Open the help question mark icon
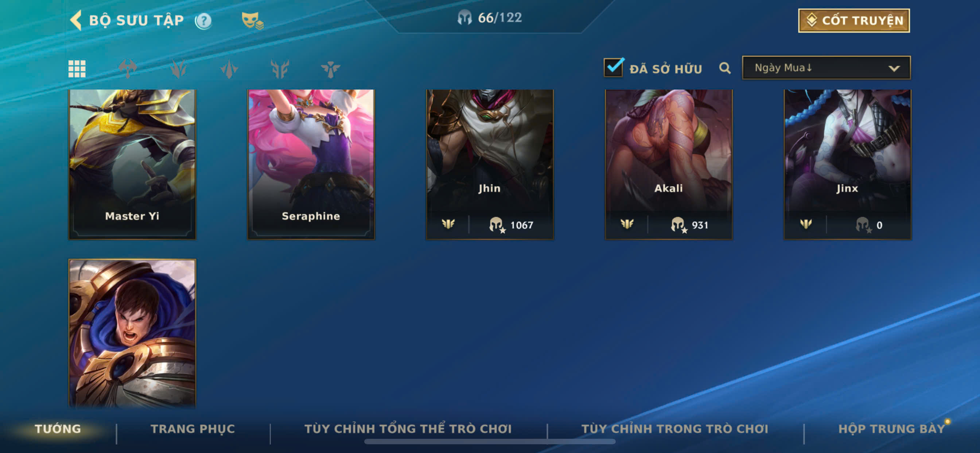 pyautogui.click(x=203, y=21)
